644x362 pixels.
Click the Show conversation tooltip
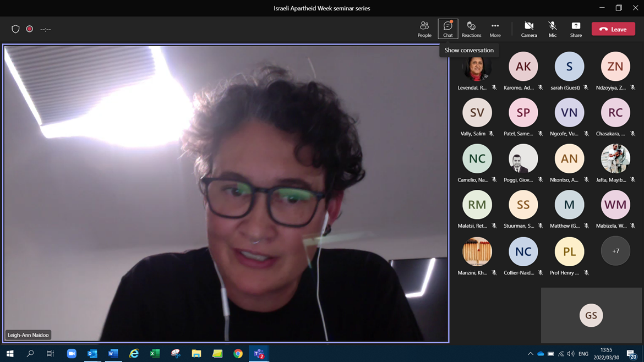click(469, 50)
